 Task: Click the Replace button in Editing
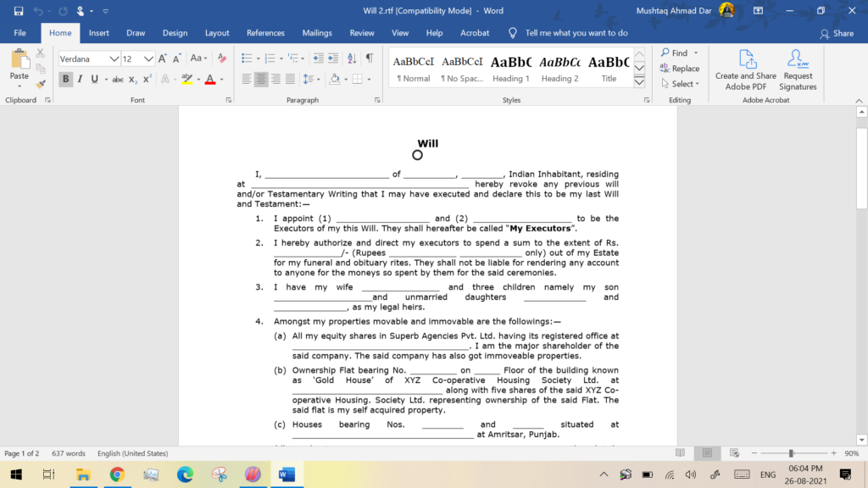(x=680, y=69)
